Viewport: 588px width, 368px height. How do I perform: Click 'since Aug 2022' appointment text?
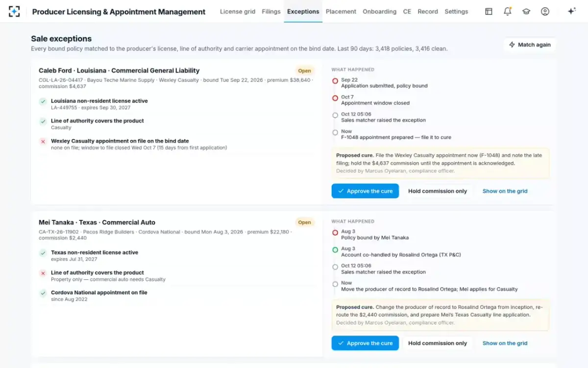[69, 299]
